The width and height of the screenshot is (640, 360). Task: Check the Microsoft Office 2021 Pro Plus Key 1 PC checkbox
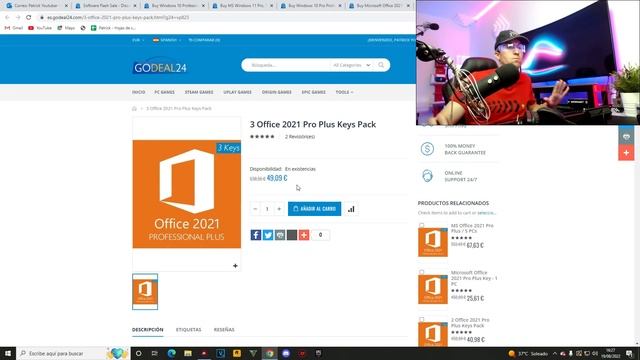coord(422,272)
